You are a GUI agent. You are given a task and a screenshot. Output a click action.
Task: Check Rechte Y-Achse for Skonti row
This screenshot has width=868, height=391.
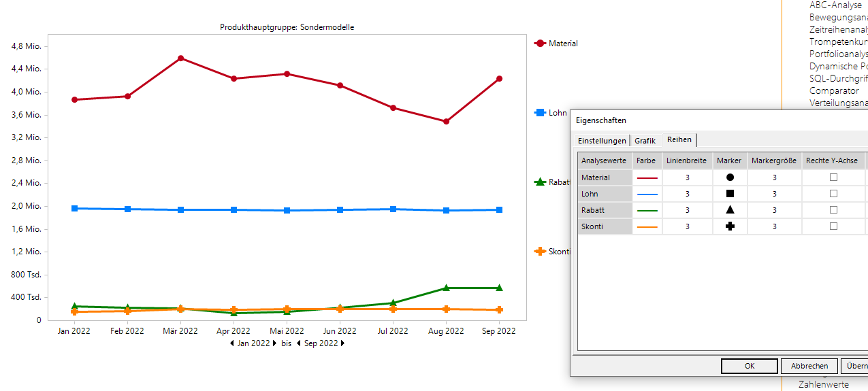point(833,226)
